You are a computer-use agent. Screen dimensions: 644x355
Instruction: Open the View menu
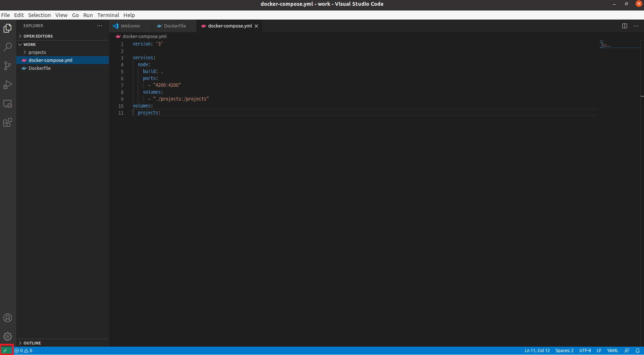[61, 15]
